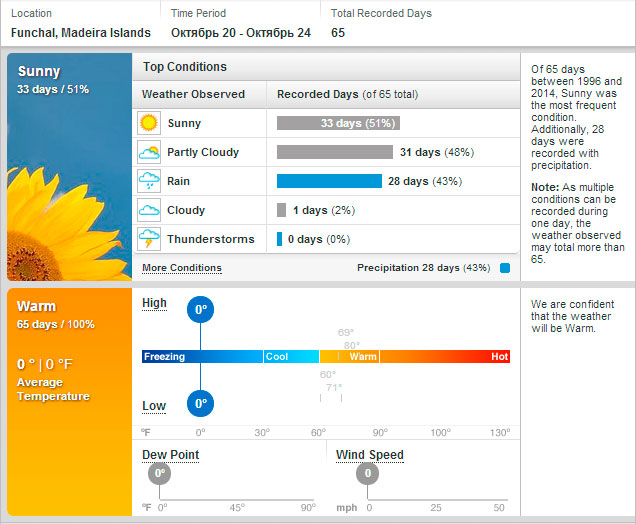Screen dimensions: 636x524
Task: Click the Dew Point 0° gray marker
Action: click(x=160, y=473)
